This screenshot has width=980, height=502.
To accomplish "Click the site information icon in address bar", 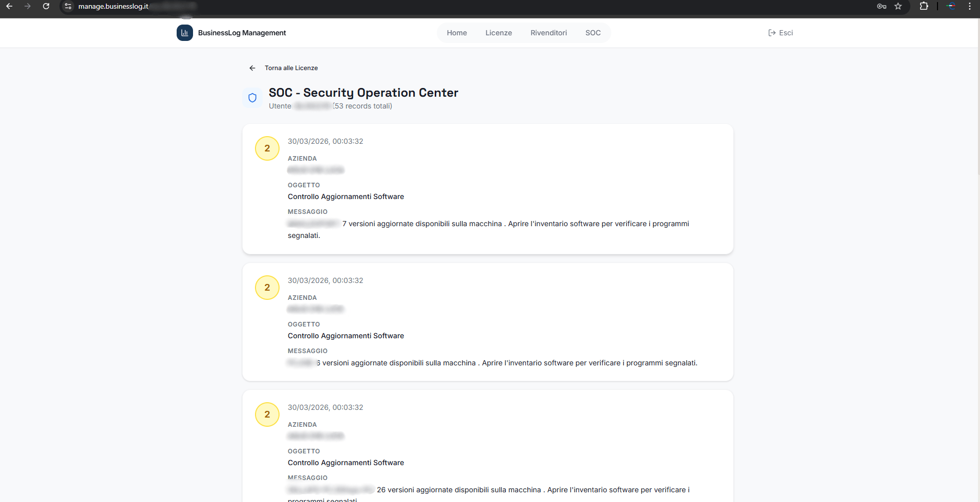I will (68, 7).
